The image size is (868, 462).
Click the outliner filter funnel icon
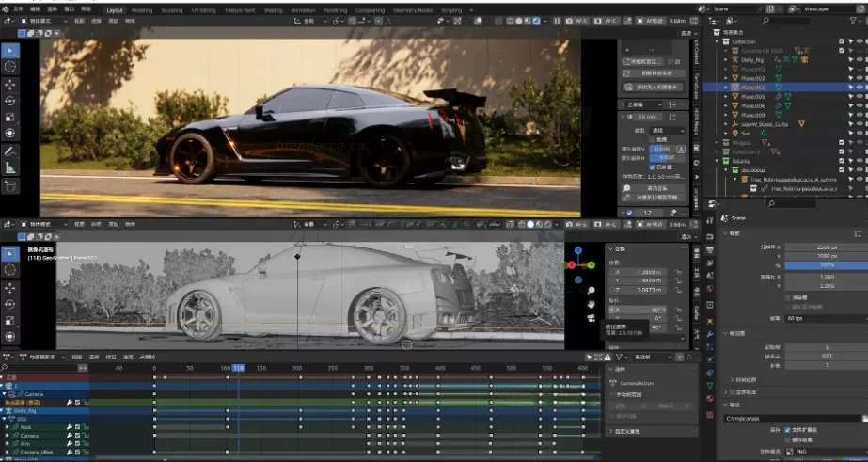(853, 21)
